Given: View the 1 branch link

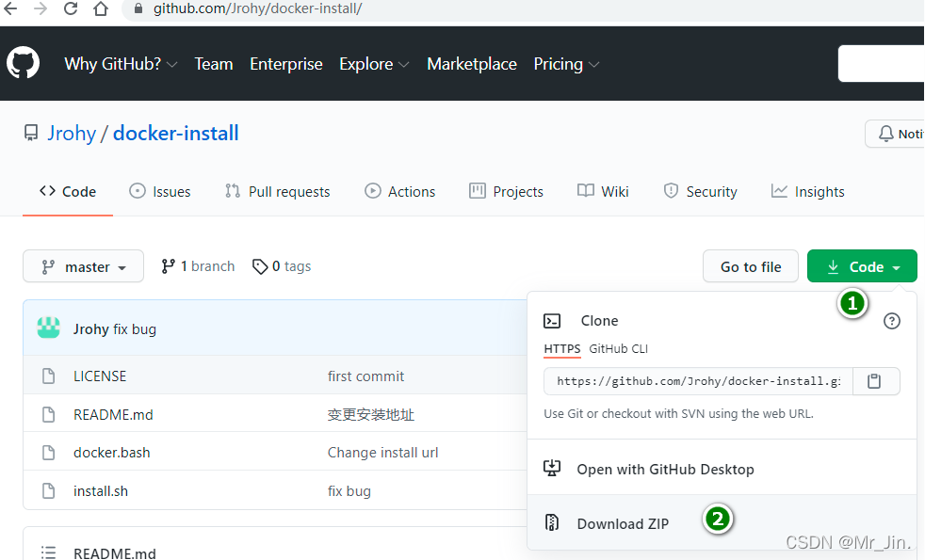Looking at the screenshot, I should pyautogui.click(x=198, y=266).
